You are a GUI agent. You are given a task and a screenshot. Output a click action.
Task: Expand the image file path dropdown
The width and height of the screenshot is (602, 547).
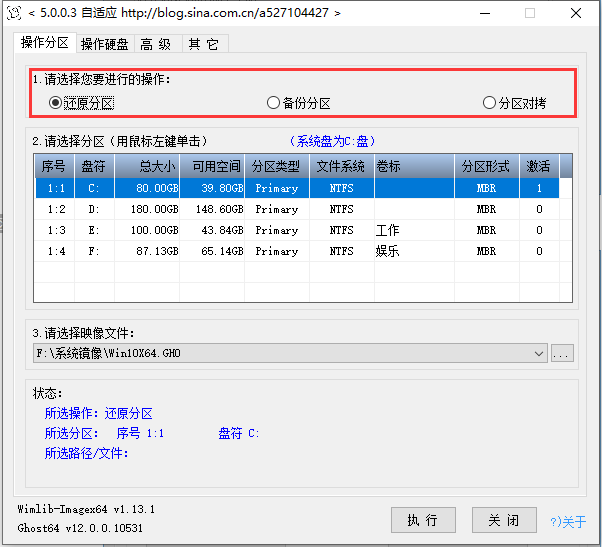pyautogui.click(x=540, y=354)
